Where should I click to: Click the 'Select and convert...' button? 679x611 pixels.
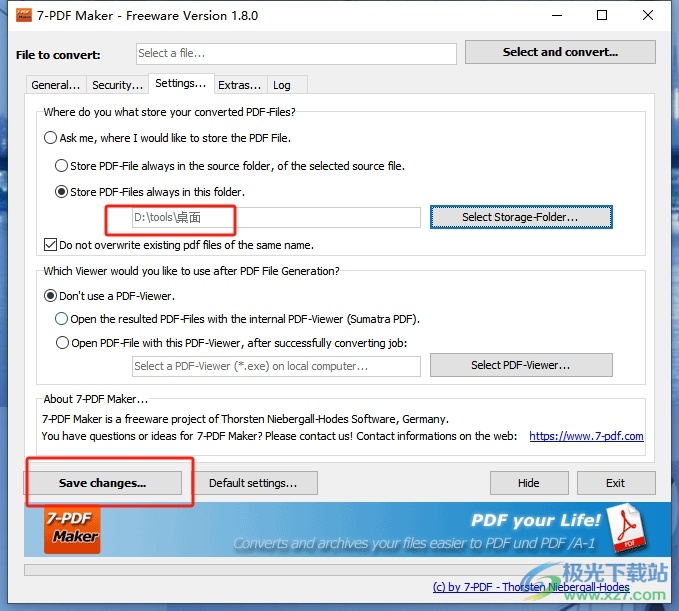(x=560, y=52)
